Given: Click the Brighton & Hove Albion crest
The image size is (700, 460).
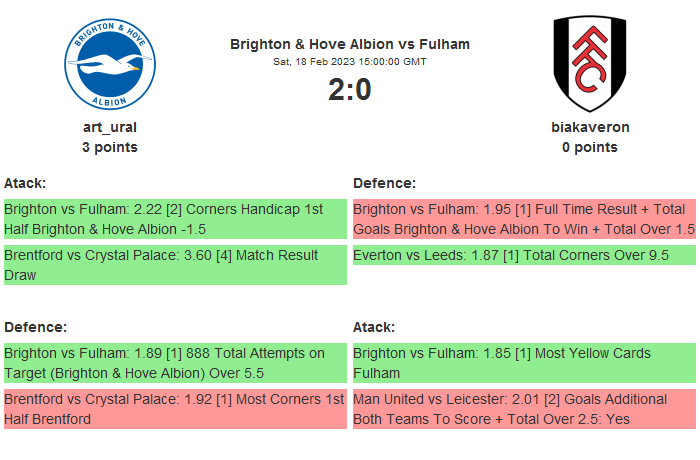Looking at the screenshot, I should (x=110, y=63).
